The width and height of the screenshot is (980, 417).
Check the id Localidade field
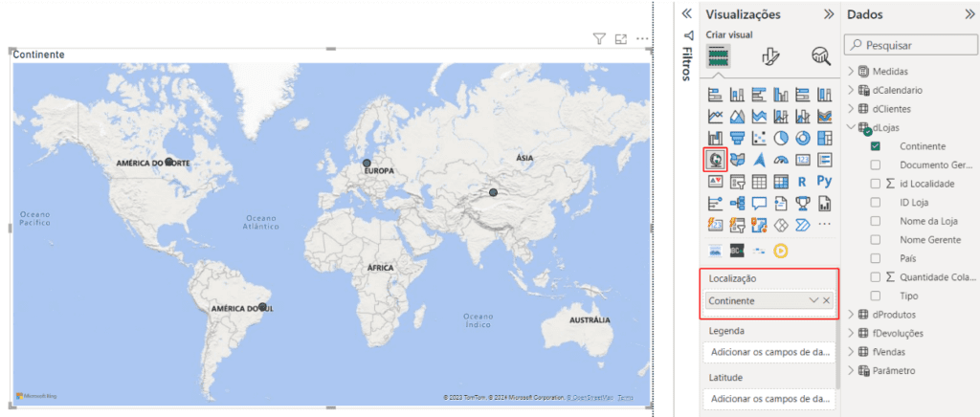pos(876,184)
